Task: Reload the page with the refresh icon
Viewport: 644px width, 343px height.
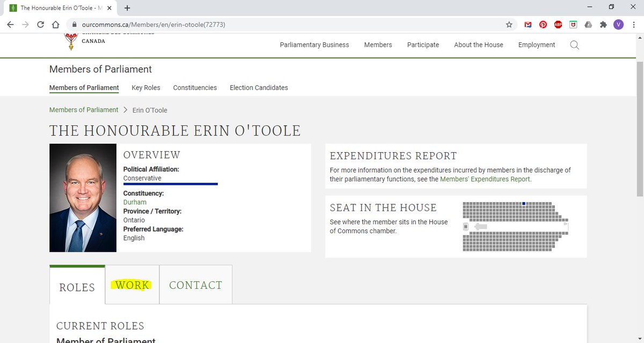Action: tap(40, 25)
